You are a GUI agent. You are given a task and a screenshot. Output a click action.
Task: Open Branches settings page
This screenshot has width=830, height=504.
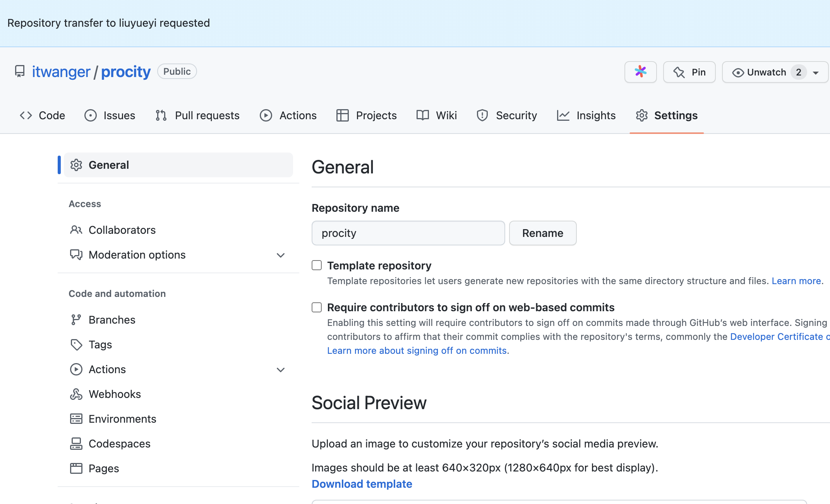point(178,320)
